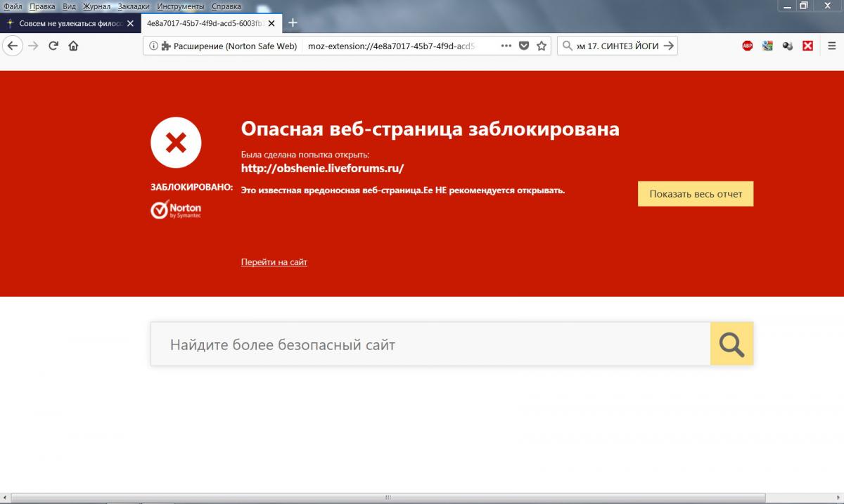Show site information for the extension page
The width and height of the screenshot is (844, 504).
[x=153, y=46]
